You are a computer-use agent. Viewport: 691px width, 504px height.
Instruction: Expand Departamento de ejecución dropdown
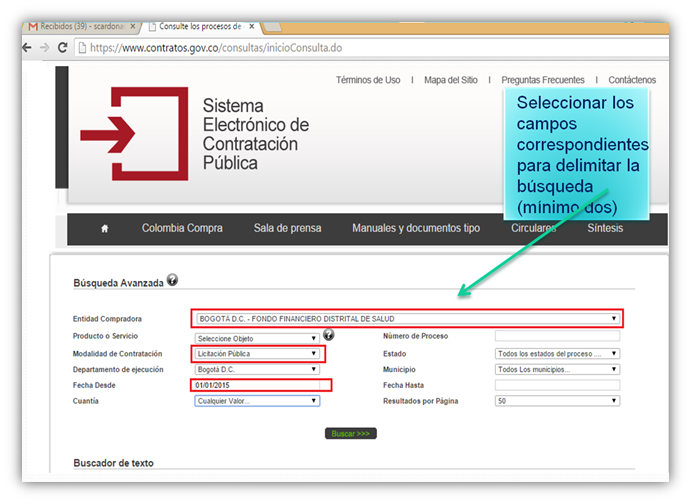[x=257, y=369]
